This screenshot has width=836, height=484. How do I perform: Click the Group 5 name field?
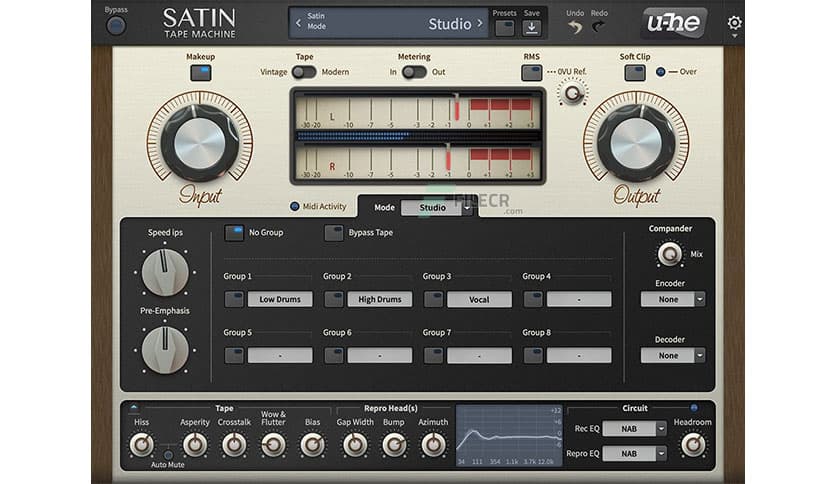(280, 356)
